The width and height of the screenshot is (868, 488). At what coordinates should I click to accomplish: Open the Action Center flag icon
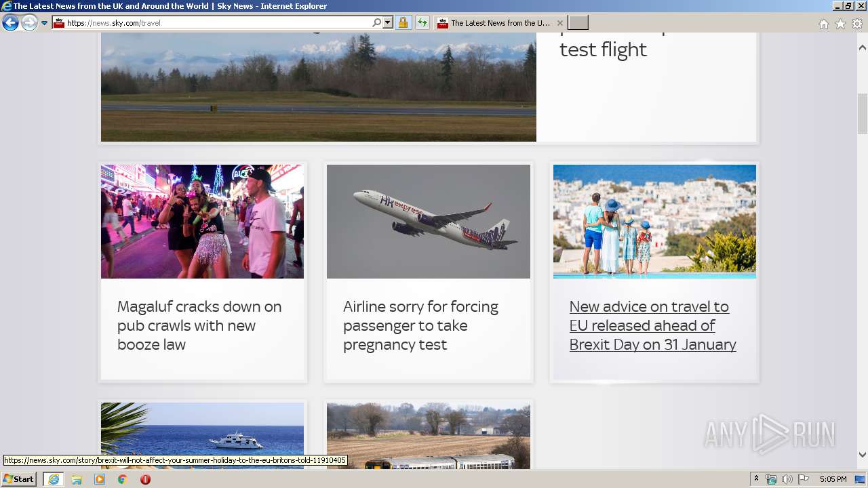[x=804, y=479]
